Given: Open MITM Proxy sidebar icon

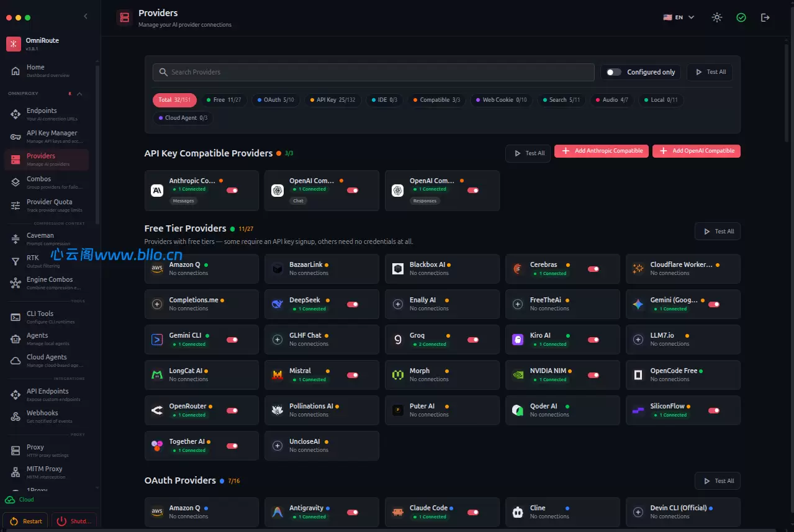Looking at the screenshot, I should [16, 472].
